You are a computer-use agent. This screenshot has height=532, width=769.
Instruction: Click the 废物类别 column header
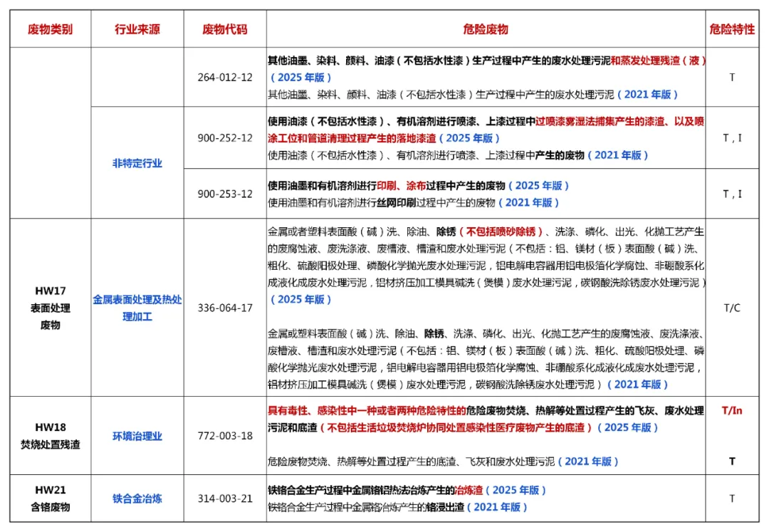[x=50, y=29]
